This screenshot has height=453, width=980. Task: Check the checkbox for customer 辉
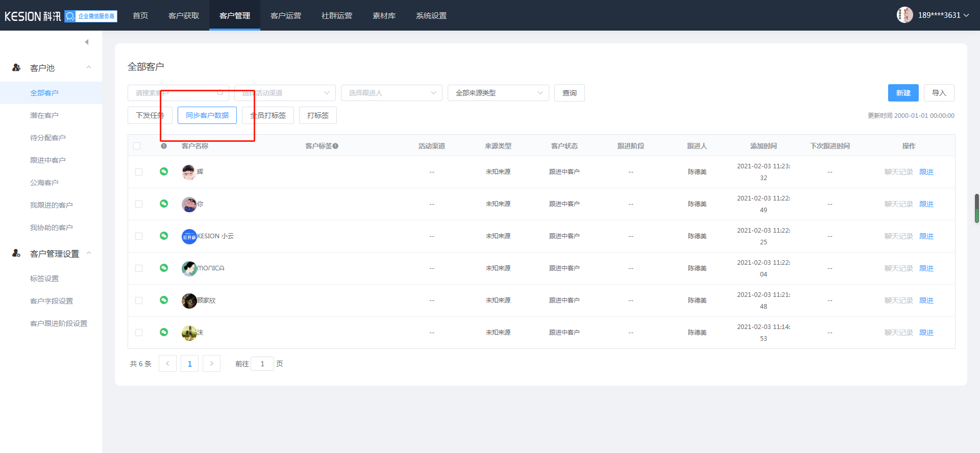pos(139,172)
